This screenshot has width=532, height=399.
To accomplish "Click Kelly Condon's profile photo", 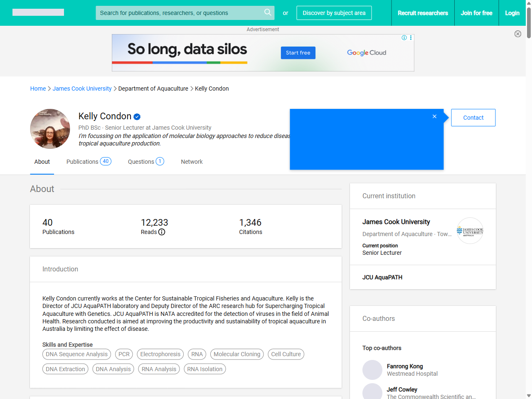I will [x=50, y=129].
